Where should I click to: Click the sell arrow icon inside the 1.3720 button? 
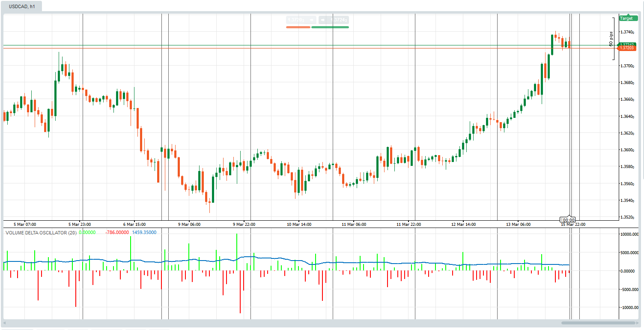[x=312, y=20]
